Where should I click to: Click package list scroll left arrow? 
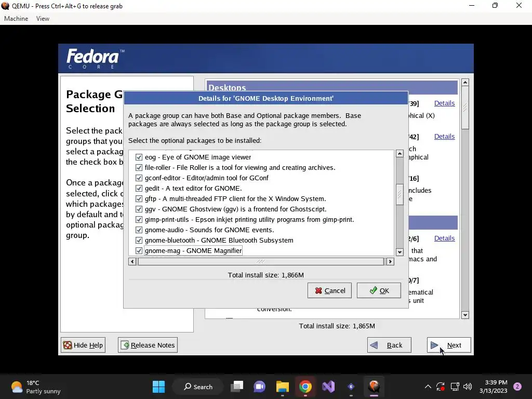[132, 262]
